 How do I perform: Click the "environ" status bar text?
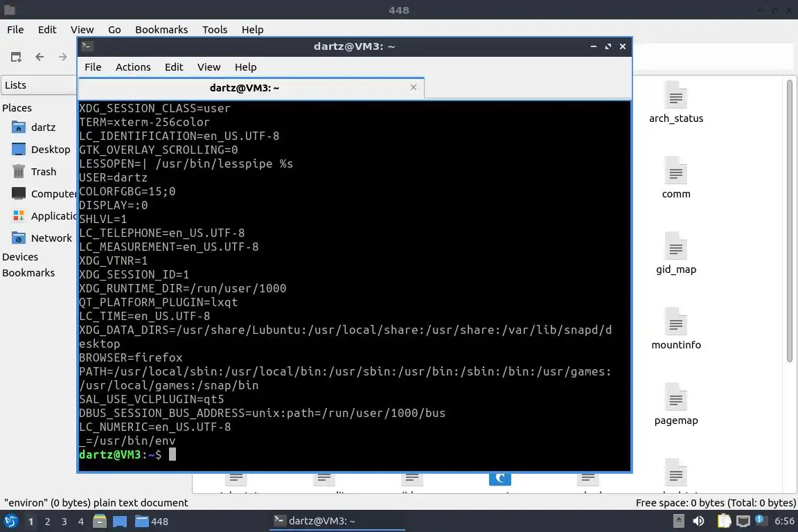coord(96,503)
